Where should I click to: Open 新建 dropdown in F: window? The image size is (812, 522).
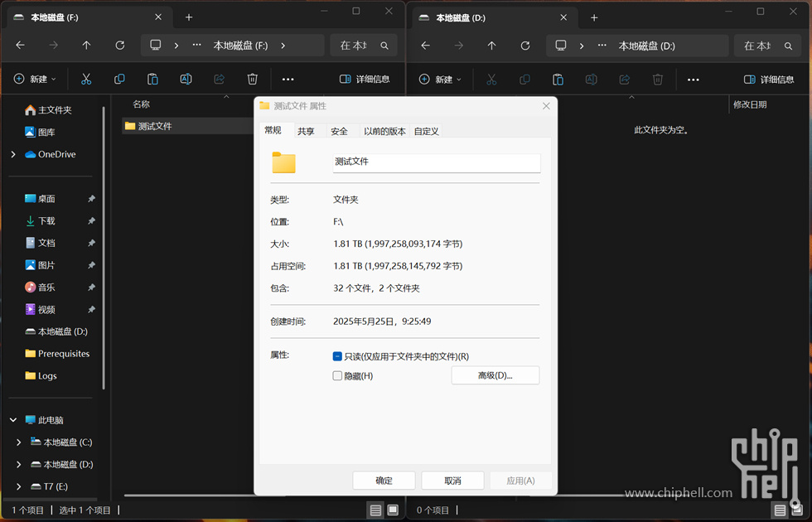click(x=35, y=80)
